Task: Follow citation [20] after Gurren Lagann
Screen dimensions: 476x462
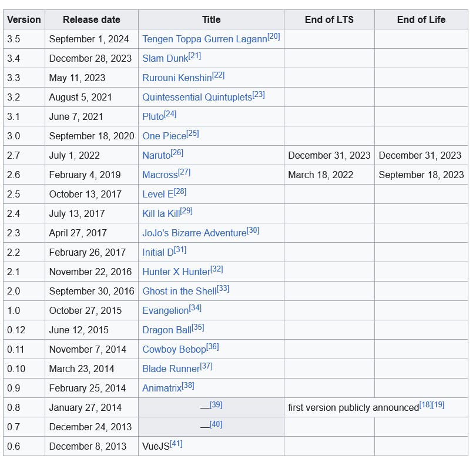Action: click(x=273, y=36)
